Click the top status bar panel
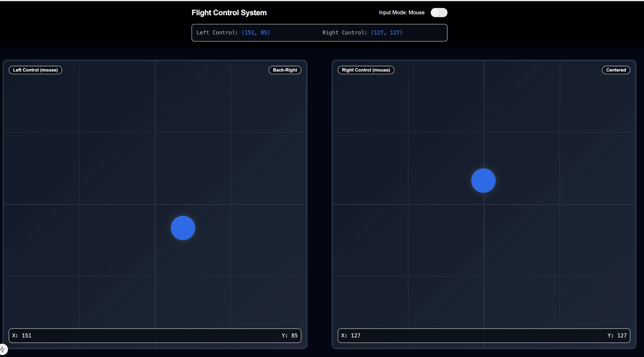This screenshot has width=644, height=357. coord(319,33)
